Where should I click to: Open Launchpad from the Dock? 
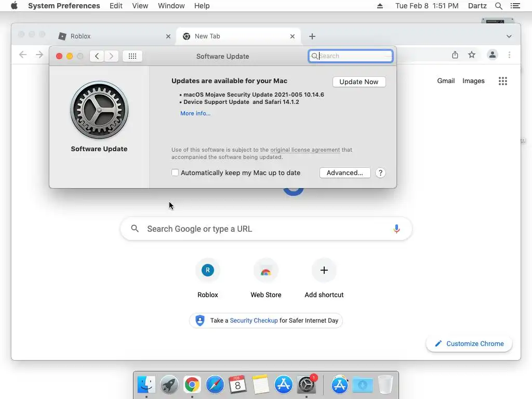169,385
